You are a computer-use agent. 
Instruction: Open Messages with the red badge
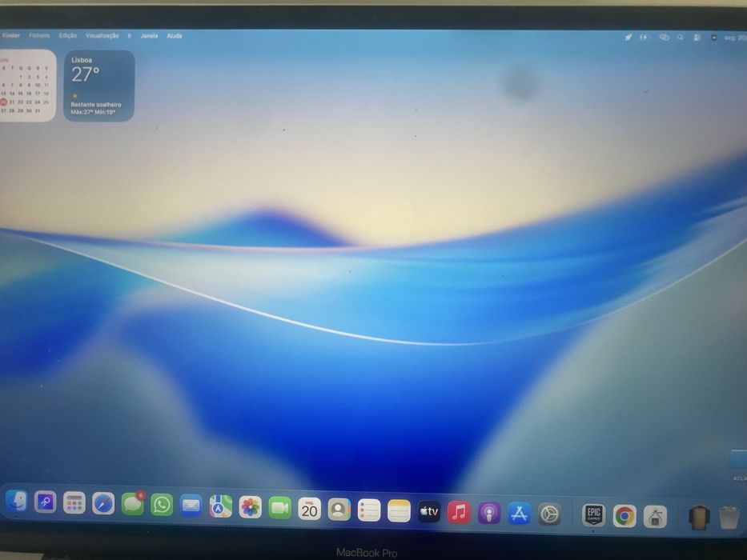point(133,504)
